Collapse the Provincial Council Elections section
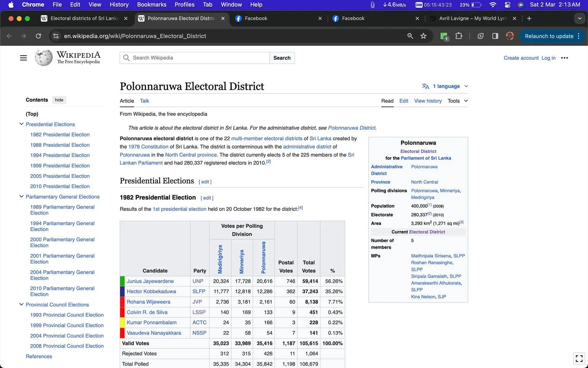This screenshot has width=588, height=368. coord(21,305)
